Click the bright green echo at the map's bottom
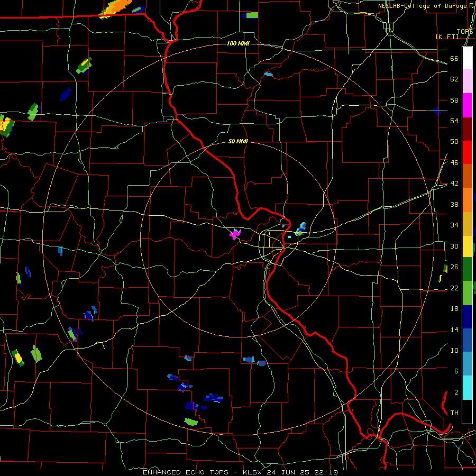 coord(191,422)
